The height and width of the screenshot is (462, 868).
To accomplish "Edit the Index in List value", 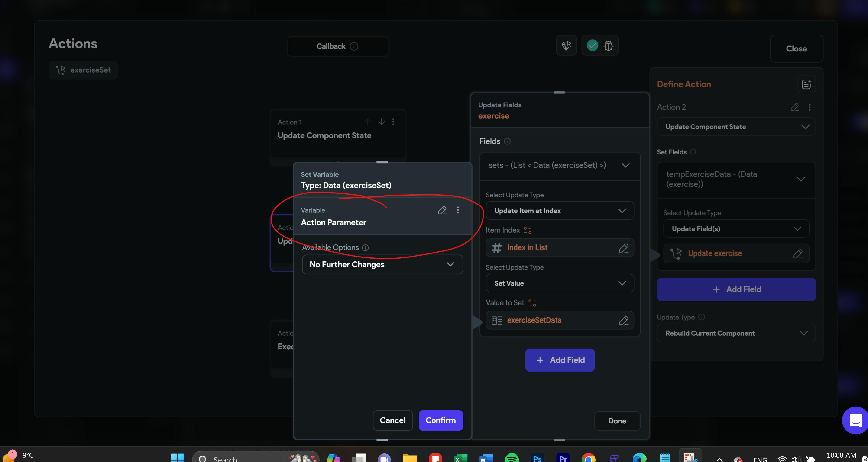I will pos(623,248).
